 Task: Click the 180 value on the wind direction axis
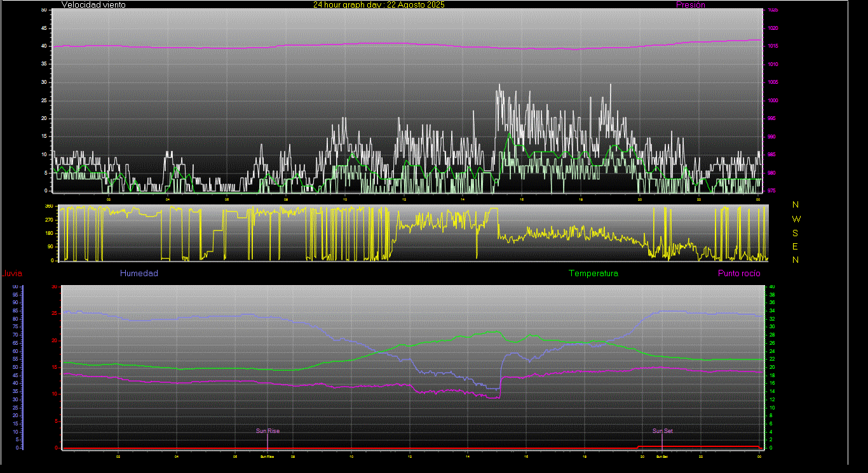[49, 233]
